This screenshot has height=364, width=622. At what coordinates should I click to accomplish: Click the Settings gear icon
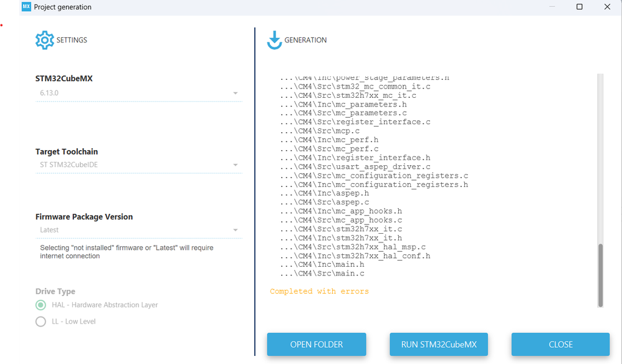pos(44,40)
